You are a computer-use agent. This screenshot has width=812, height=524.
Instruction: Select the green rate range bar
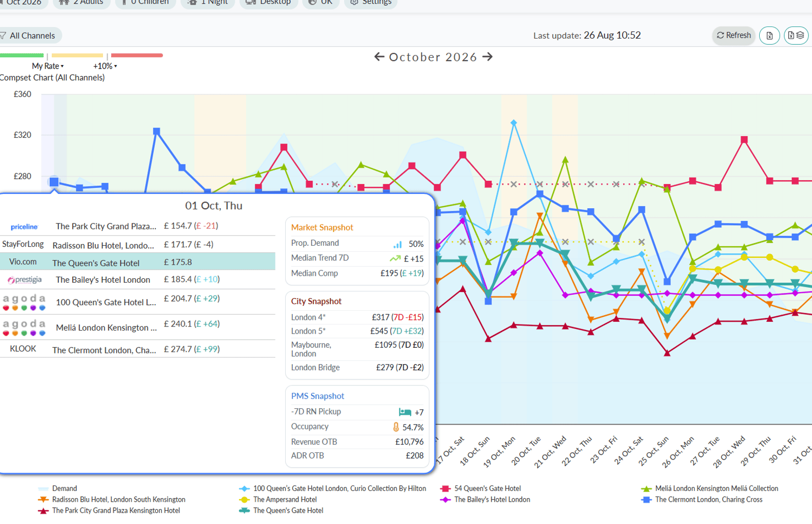(22, 55)
